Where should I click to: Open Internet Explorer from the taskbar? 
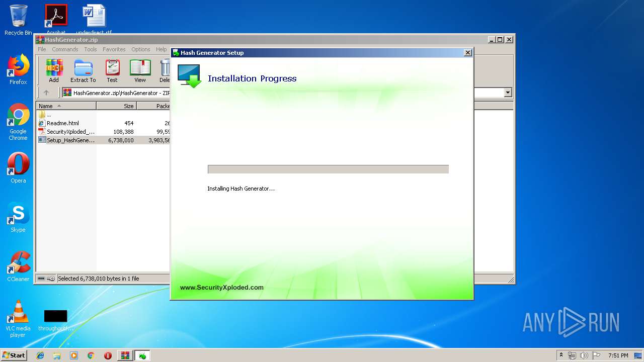[40, 355]
